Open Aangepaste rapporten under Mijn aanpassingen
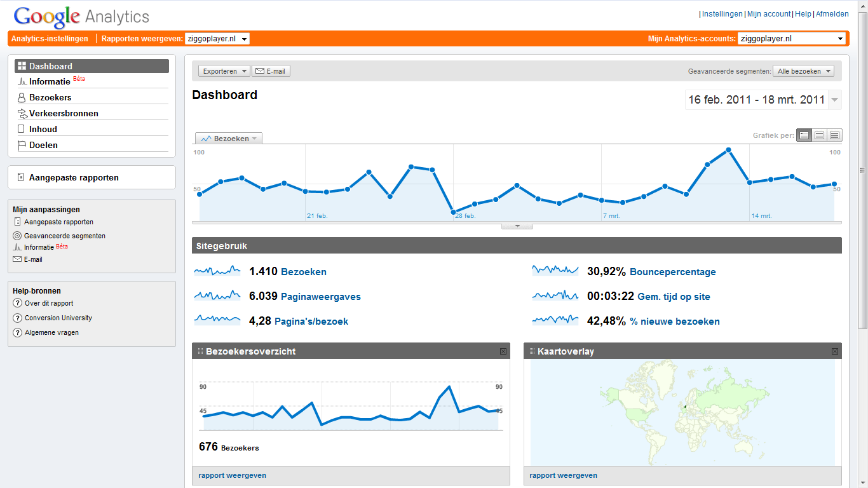868x488 pixels. [58, 222]
